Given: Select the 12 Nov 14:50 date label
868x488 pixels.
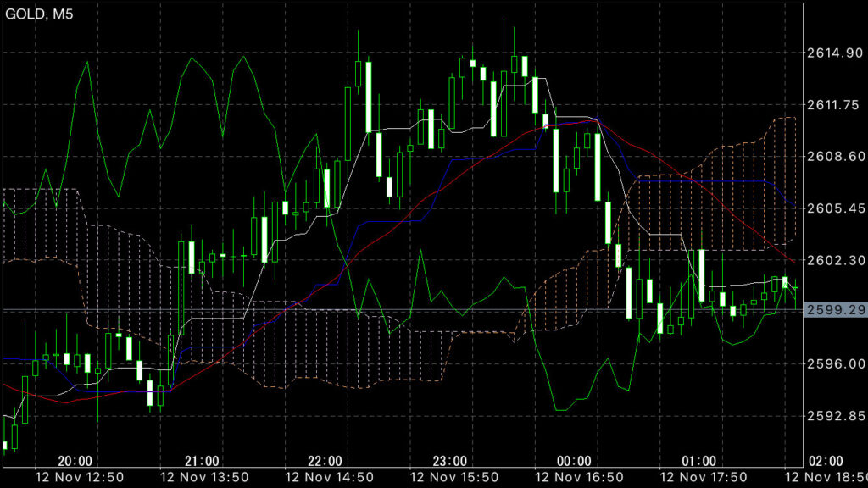Looking at the screenshot, I should (325, 478).
